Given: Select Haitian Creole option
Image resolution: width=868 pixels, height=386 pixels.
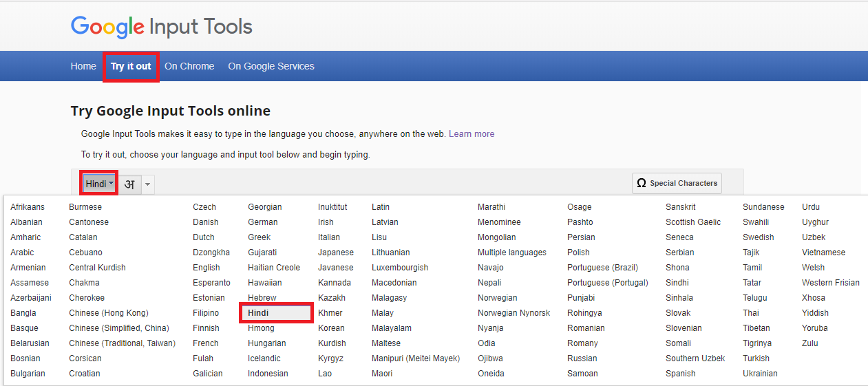Looking at the screenshot, I should point(274,267).
